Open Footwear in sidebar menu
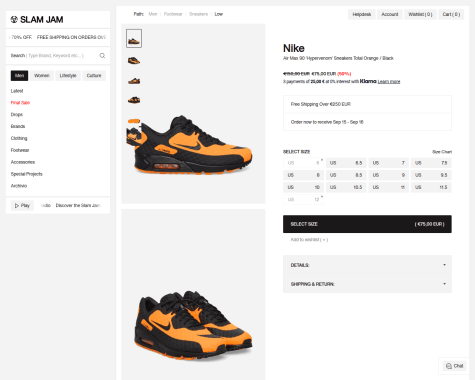The image size is (475, 380). pos(20,150)
